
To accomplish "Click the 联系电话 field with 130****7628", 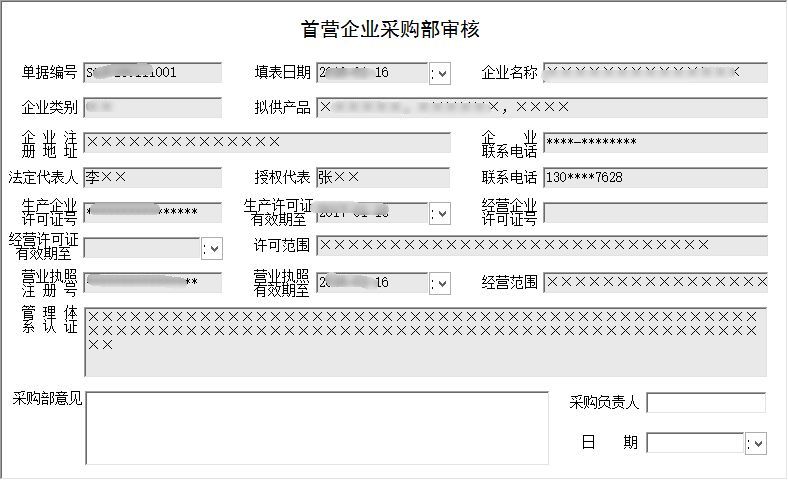I will click(x=655, y=177).
